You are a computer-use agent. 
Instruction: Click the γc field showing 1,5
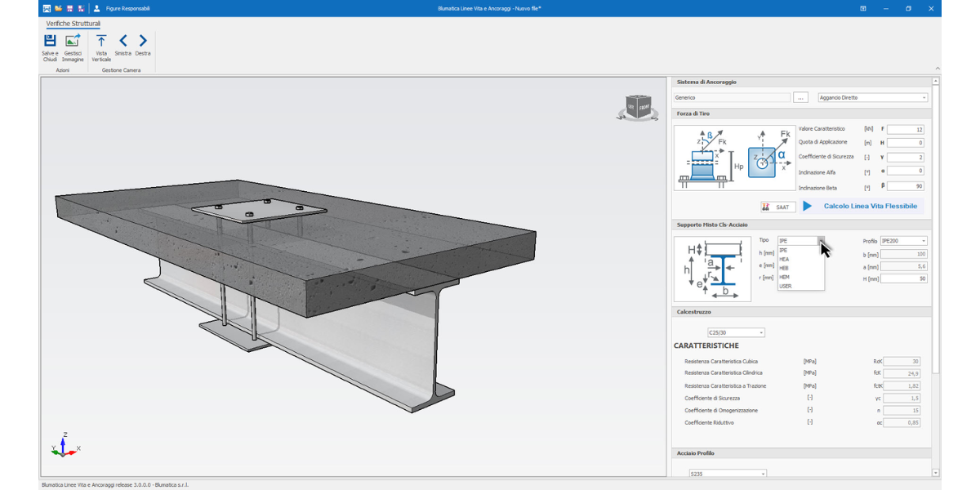902,398
